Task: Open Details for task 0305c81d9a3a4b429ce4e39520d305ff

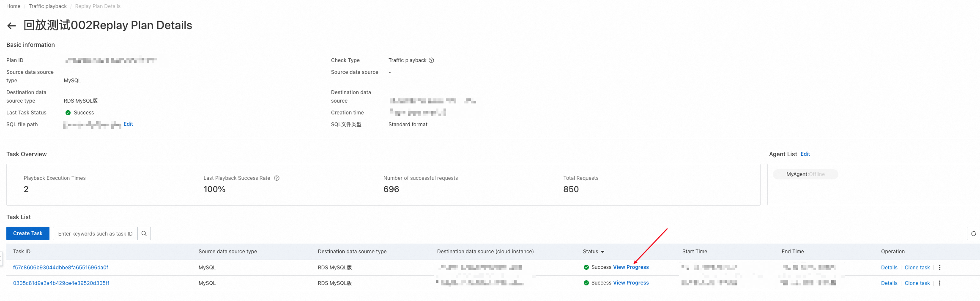Action: tap(889, 283)
